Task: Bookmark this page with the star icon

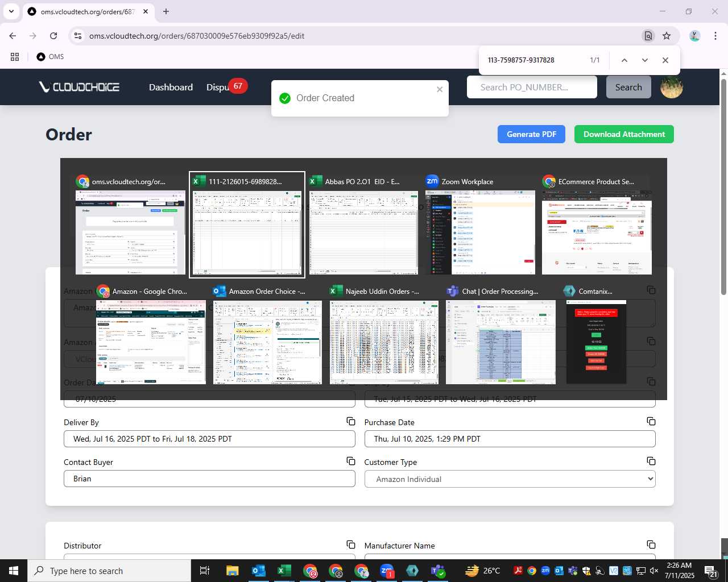Action: tap(667, 36)
